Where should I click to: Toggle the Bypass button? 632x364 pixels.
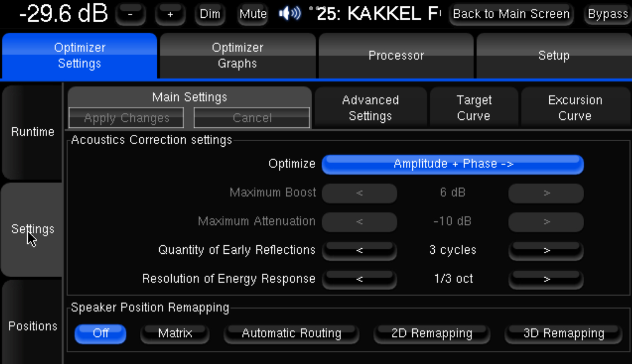click(x=608, y=14)
